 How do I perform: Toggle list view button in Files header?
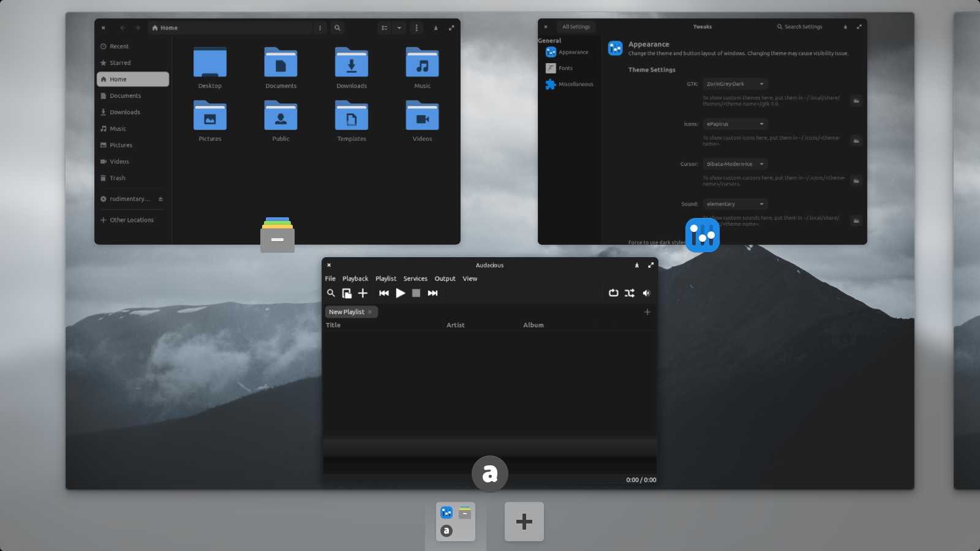(384, 28)
